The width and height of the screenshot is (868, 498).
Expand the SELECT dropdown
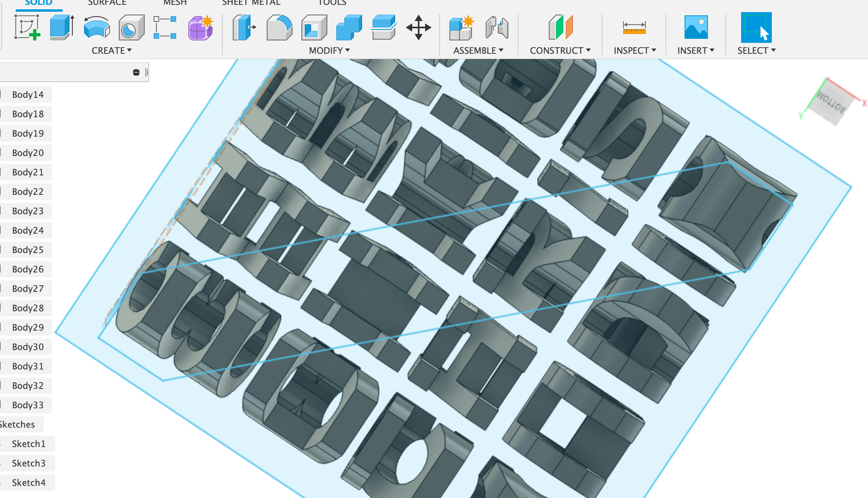pos(756,51)
